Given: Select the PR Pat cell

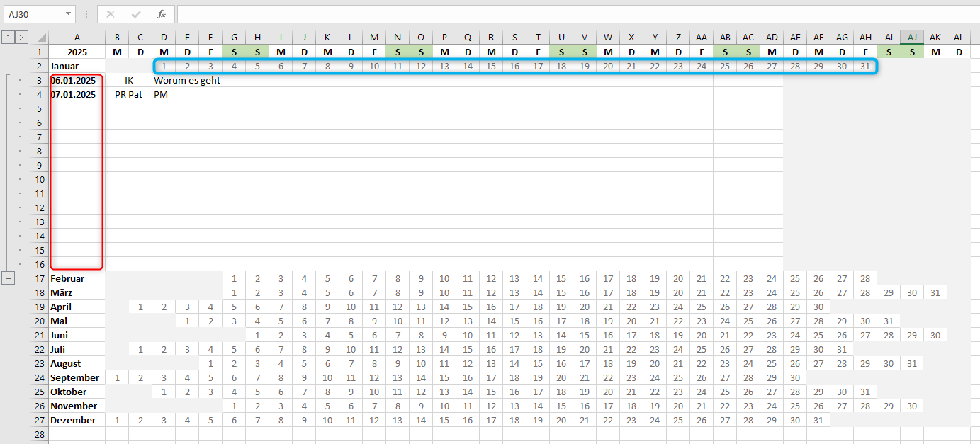Looking at the screenshot, I should pos(128,94).
